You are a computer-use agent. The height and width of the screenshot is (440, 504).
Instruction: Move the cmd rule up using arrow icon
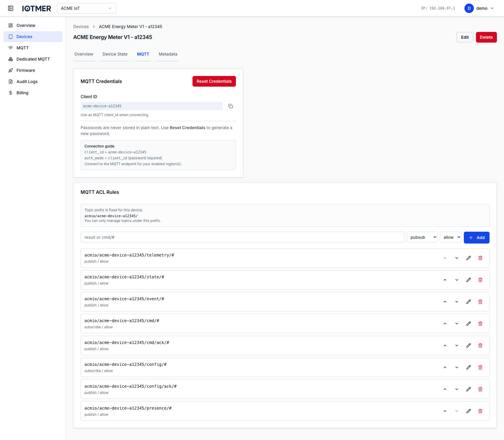point(445,323)
